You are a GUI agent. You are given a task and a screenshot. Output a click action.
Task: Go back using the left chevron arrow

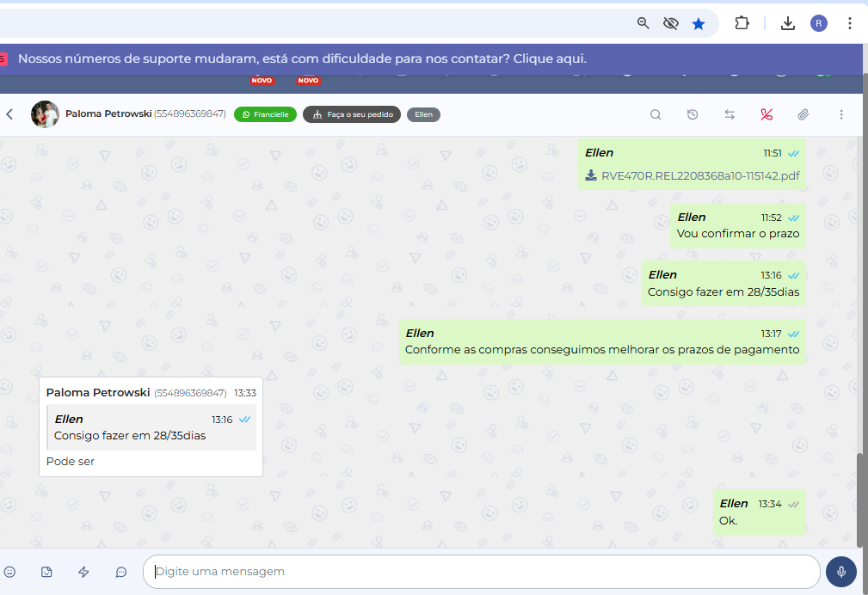tap(10, 114)
